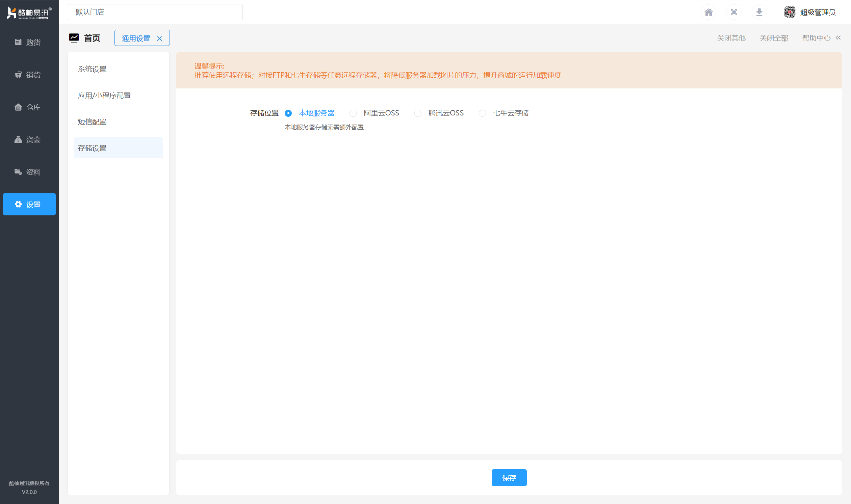Viewport: 851px width, 504px height.
Task: Select 阿里云OSS storage radio button
Action: 353,113
